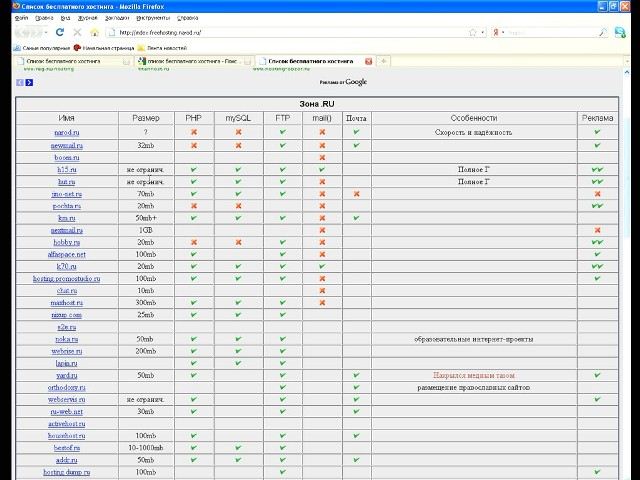
Task: Click the mail() check mark in k70.ru row
Action: pyautogui.click(x=322, y=267)
